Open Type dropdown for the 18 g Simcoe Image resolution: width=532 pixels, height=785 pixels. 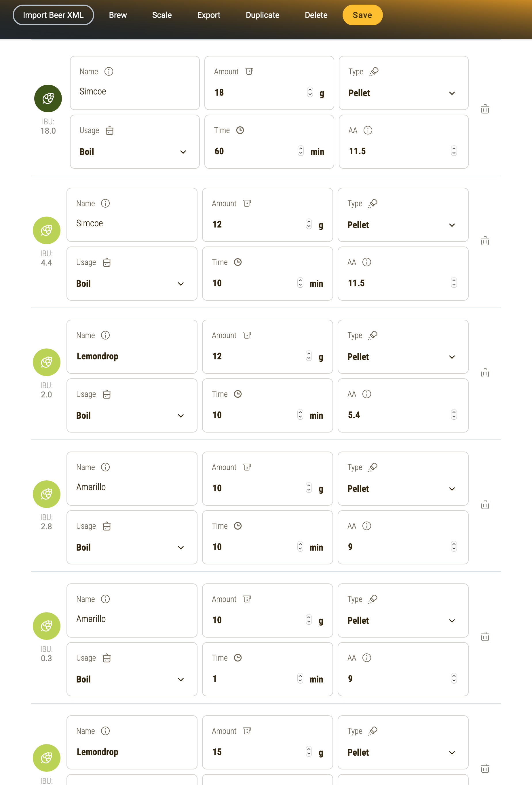pyautogui.click(x=403, y=93)
